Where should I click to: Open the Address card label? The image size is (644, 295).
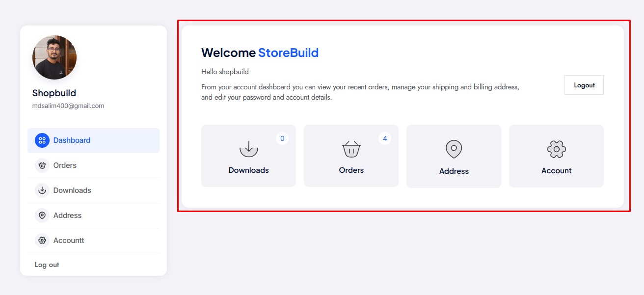pyautogui.click(x=454, y=171)
